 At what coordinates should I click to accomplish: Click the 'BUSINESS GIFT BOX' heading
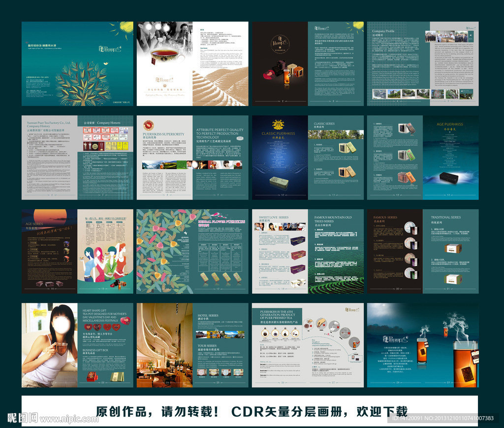point(95,350)
